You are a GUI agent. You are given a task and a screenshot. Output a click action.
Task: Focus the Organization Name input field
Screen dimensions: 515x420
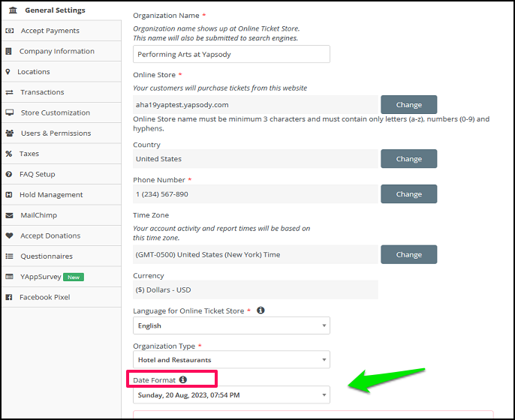231,54
